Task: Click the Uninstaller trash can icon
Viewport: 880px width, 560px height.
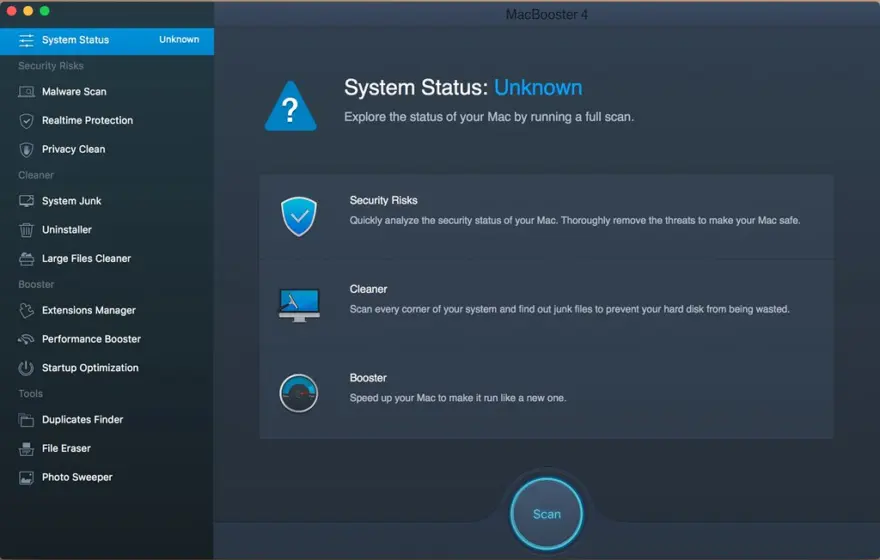Action: pyautogui.click(x=26, y=230)
